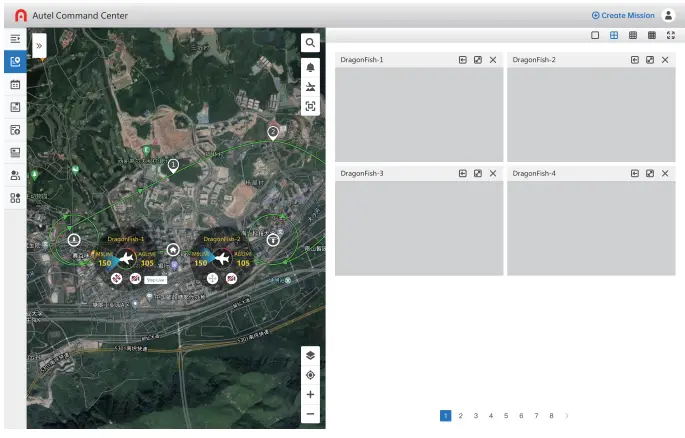Open the fourth sidebar image panel icon
The width and height of the screenshot is (685, 438).
(x=15, y=107)
